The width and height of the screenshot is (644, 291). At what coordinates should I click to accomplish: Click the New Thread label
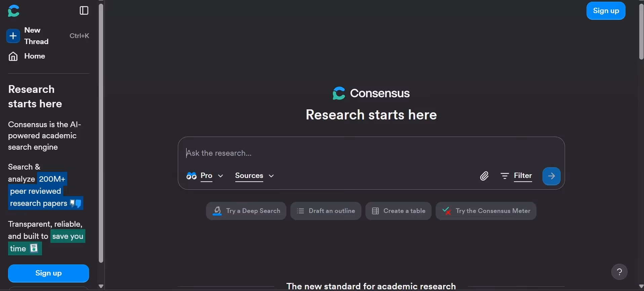[36, 36]
